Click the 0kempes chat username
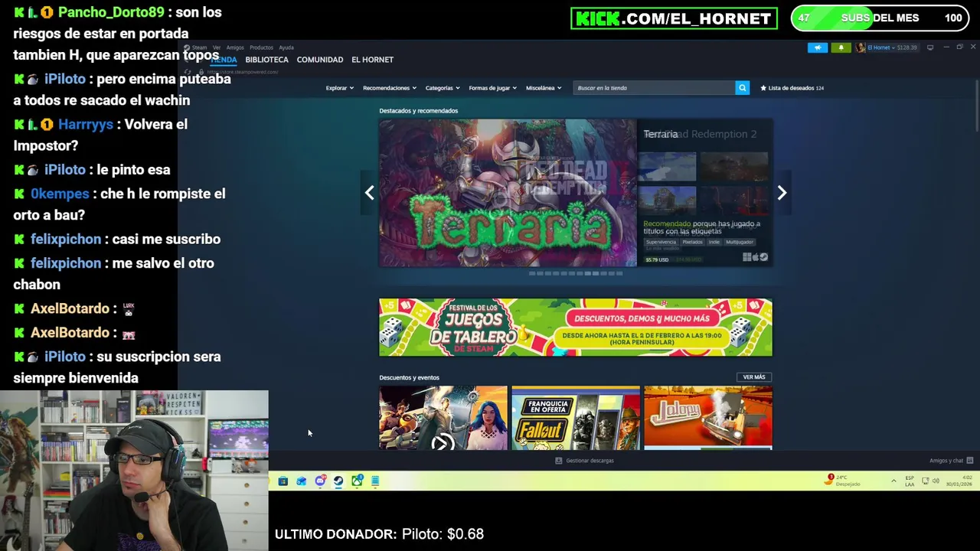The image size is (980, 551). click(x=60, y=194)
